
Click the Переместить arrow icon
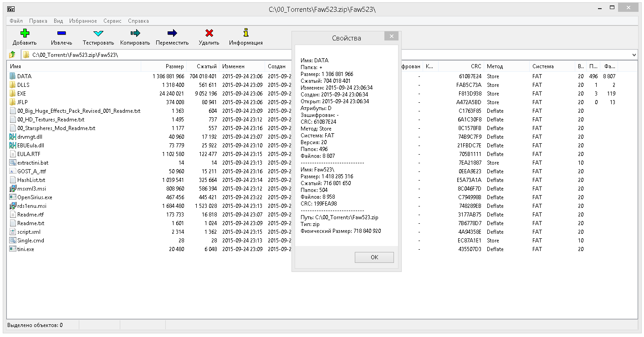pos(172,33)
